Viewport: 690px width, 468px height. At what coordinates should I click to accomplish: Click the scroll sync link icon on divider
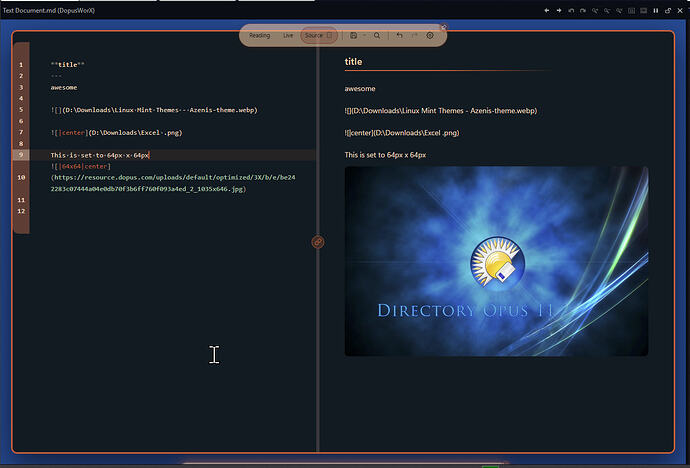click(318, 241)
